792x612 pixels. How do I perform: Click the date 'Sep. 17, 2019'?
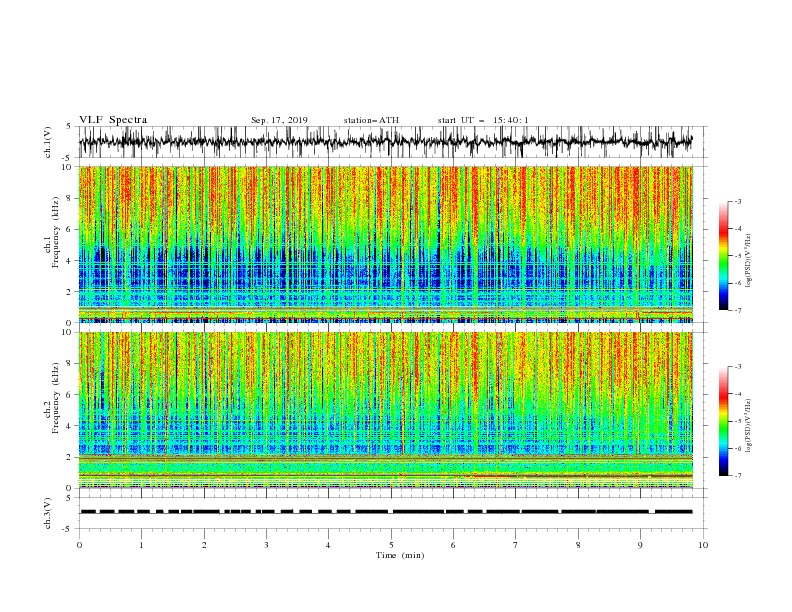point(279,120)
